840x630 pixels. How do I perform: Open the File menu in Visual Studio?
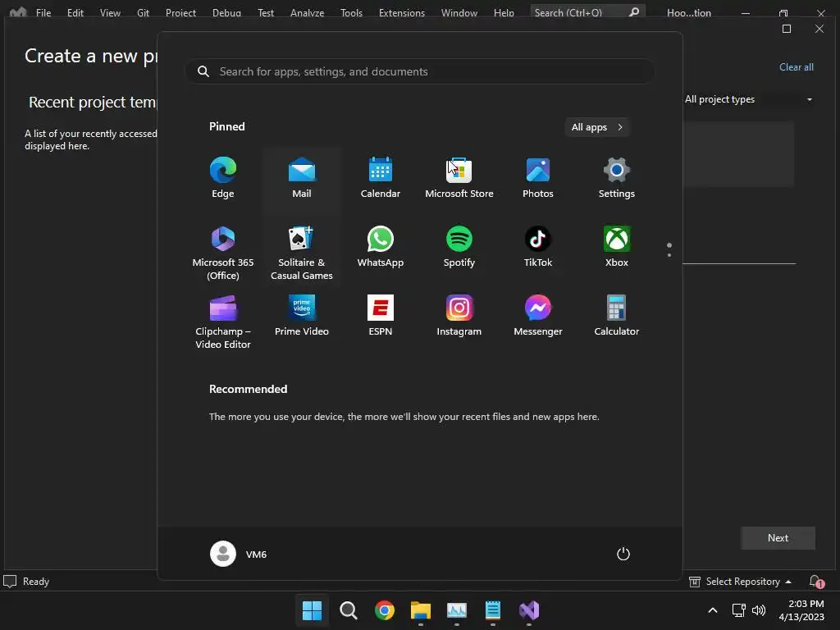43,12
